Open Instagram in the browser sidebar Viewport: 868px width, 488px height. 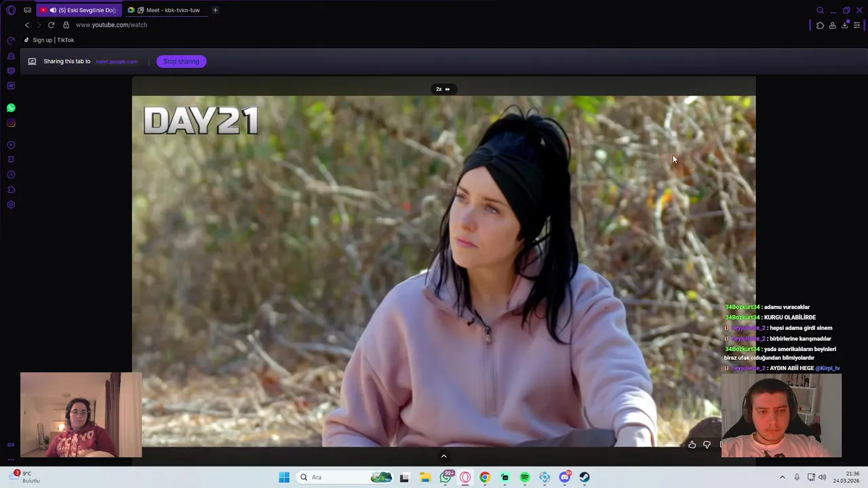(x=11, y=123)
